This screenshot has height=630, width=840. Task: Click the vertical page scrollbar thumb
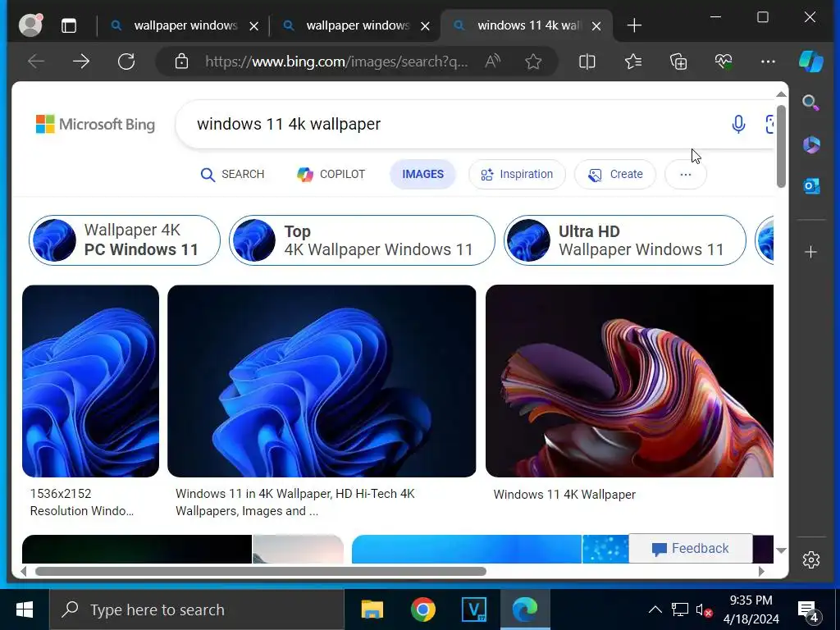coord(781,146)
